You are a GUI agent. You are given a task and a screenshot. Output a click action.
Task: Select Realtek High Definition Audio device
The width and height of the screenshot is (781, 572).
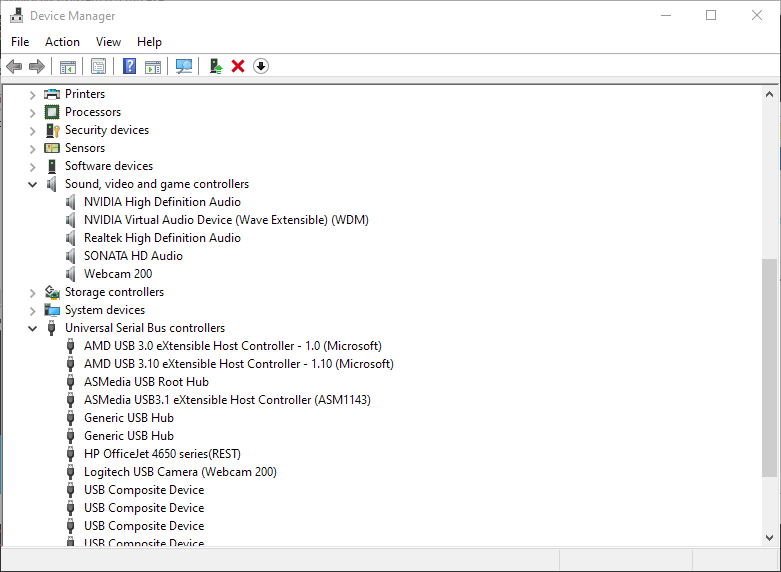162,238
